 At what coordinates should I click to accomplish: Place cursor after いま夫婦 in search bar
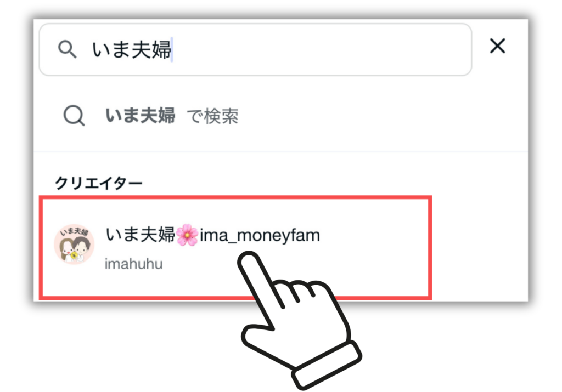172,49
